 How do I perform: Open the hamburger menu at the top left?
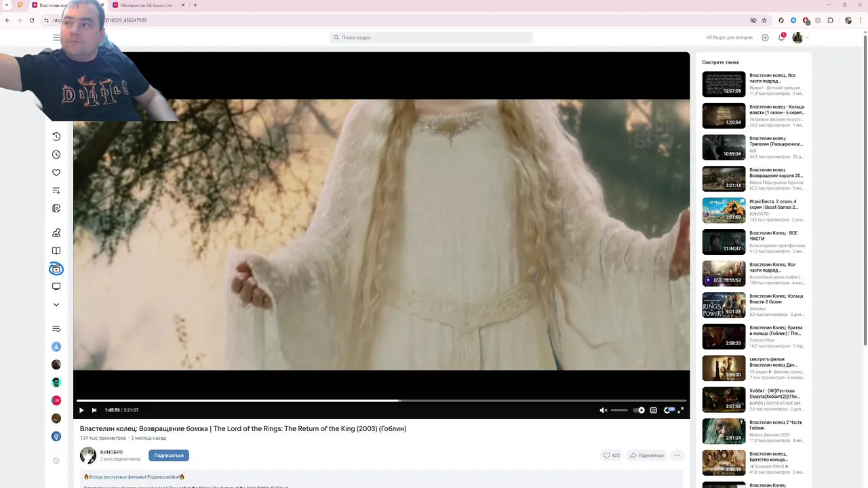pos(56,38)
